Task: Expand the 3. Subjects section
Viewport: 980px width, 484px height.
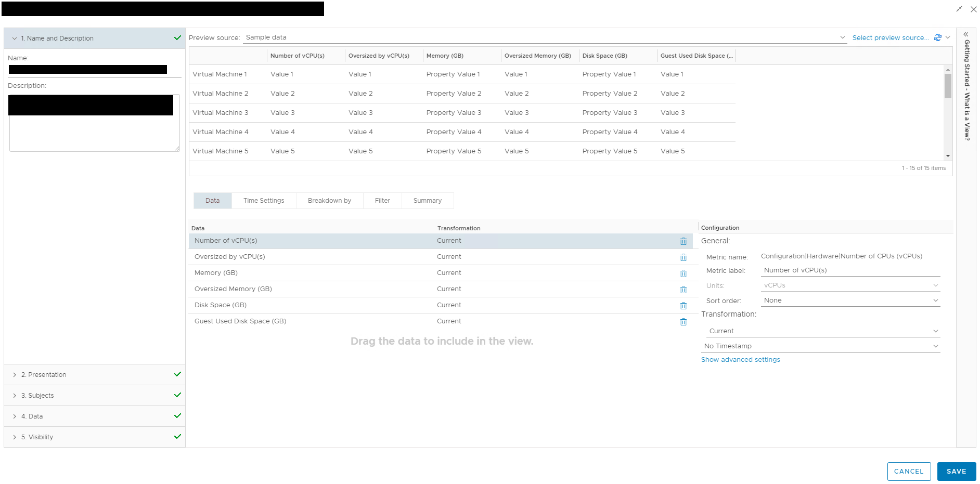Action: click(x=41, y=396)
